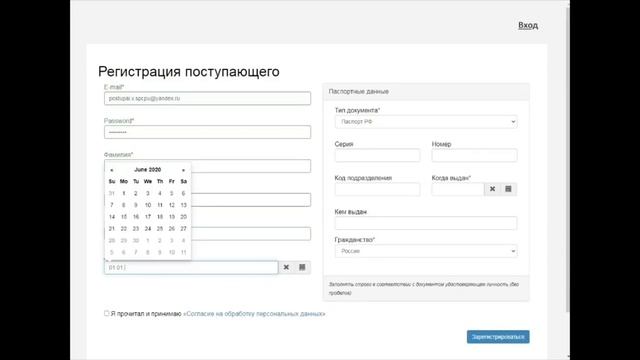Select June 15 in the calendar
The height and width of the screenshot is (360, 640).
coord(124,217)
